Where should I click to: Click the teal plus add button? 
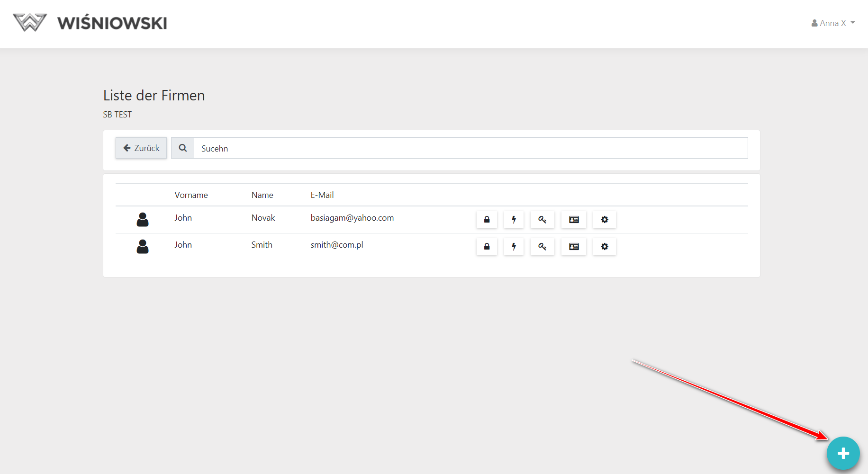click(843, 453)
